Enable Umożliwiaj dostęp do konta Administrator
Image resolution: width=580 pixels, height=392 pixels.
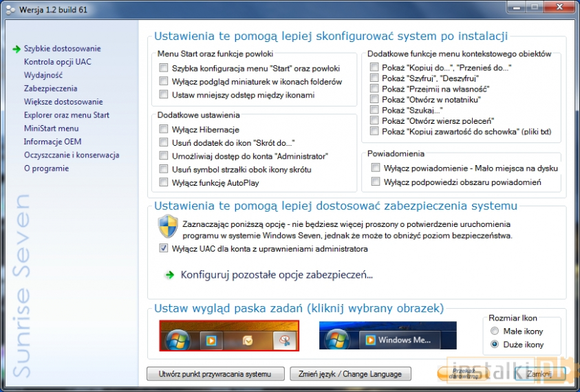click(x=164, y=155)
